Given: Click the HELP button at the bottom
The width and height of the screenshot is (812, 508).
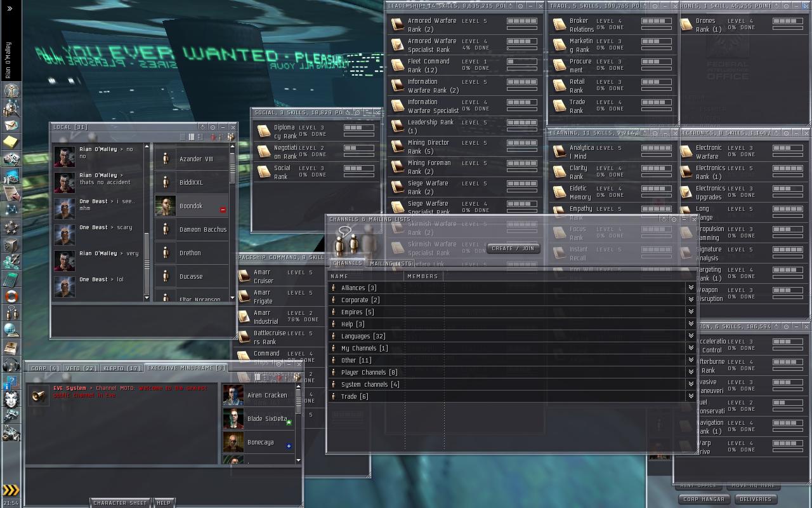Looking at the screenshot, I should click(164, 503).
